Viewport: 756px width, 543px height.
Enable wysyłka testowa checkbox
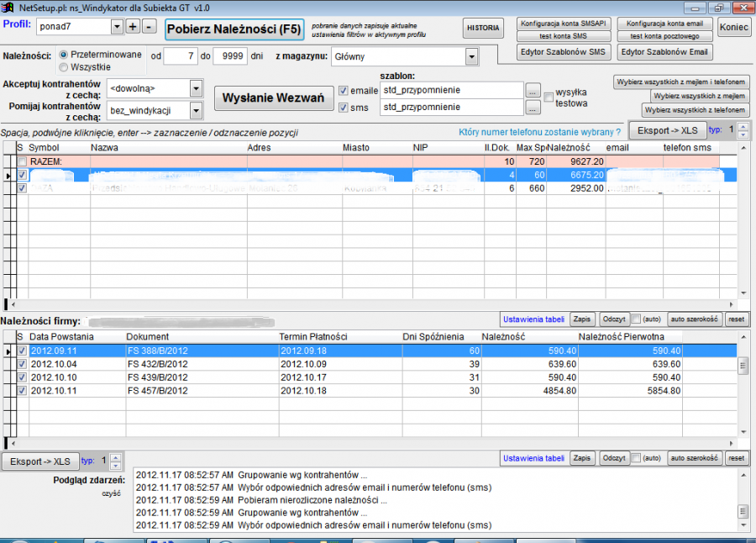pos(549,97)
